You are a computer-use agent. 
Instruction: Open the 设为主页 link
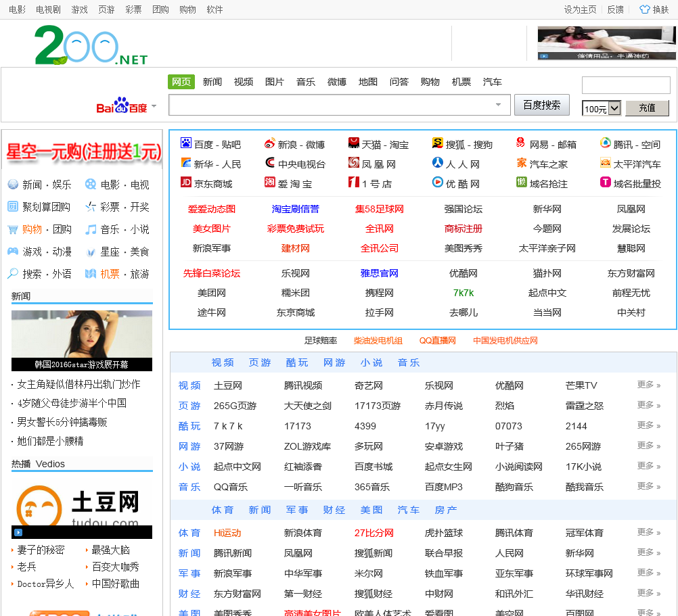pyautogui.click(x=580, y=9)
